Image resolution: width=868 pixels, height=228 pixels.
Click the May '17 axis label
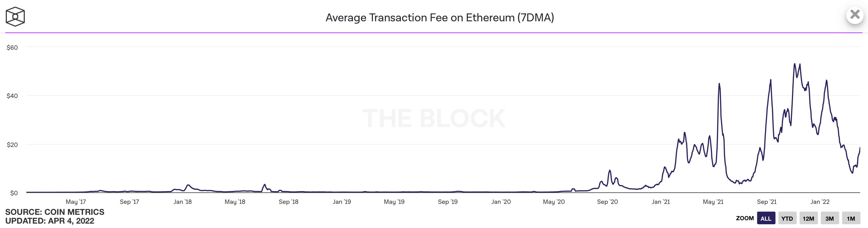coord(76,202)
